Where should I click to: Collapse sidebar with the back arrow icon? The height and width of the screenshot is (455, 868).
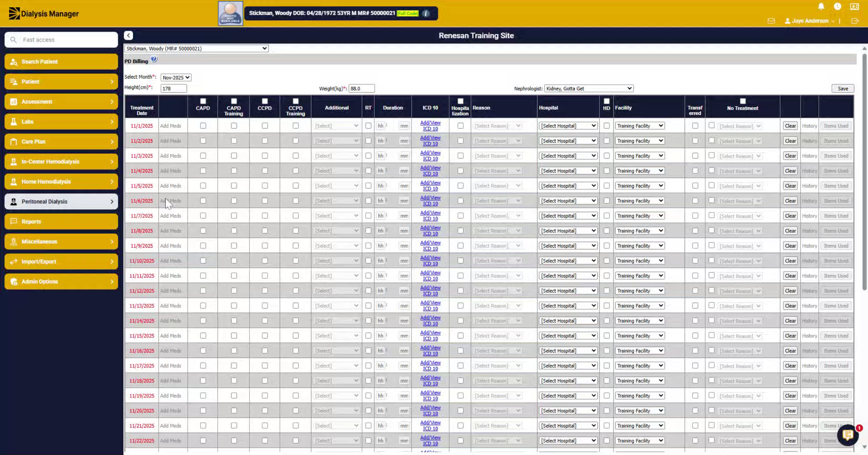coord(128,35)
